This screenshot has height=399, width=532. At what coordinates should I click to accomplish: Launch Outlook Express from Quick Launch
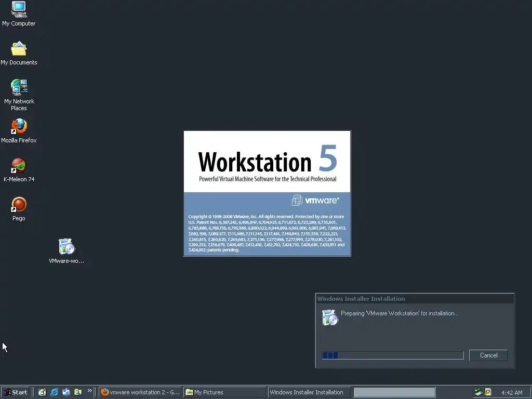66,392
